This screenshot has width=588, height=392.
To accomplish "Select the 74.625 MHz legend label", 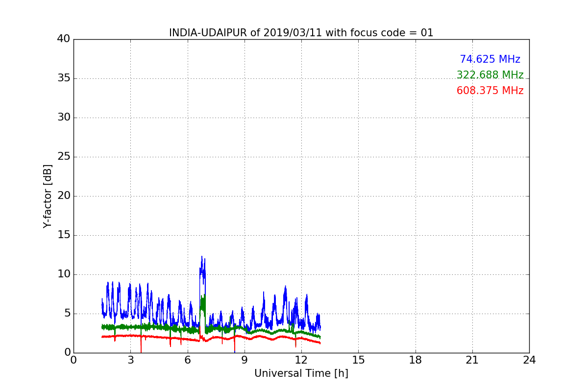I will pyautogui.click(x=490, y=59).
